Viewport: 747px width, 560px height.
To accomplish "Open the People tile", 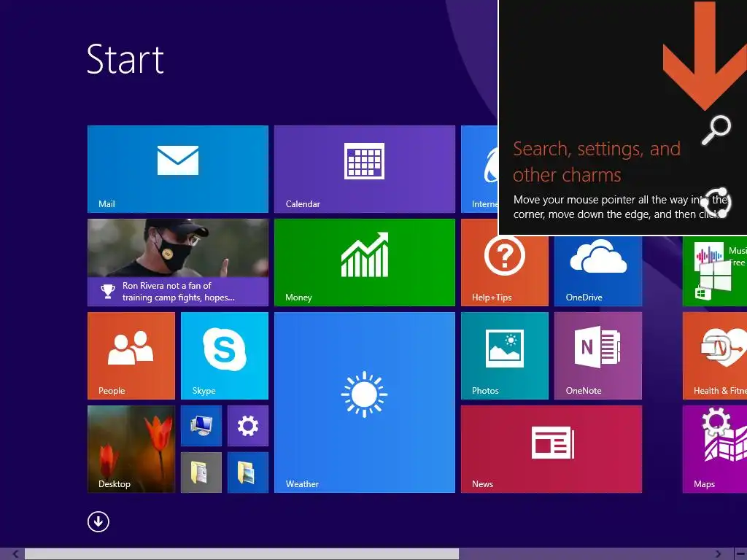I will coord(131,356).
